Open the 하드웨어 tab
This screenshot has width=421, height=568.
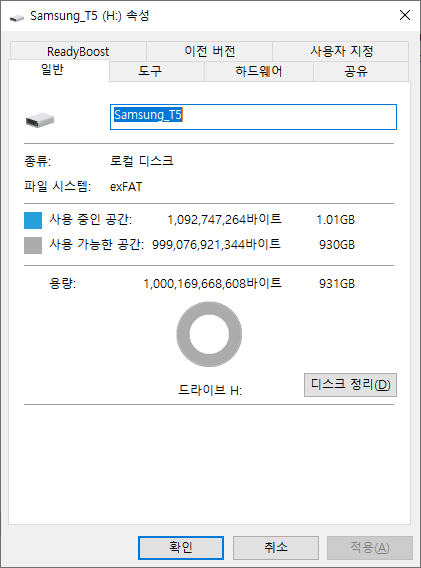coord(259,71)
